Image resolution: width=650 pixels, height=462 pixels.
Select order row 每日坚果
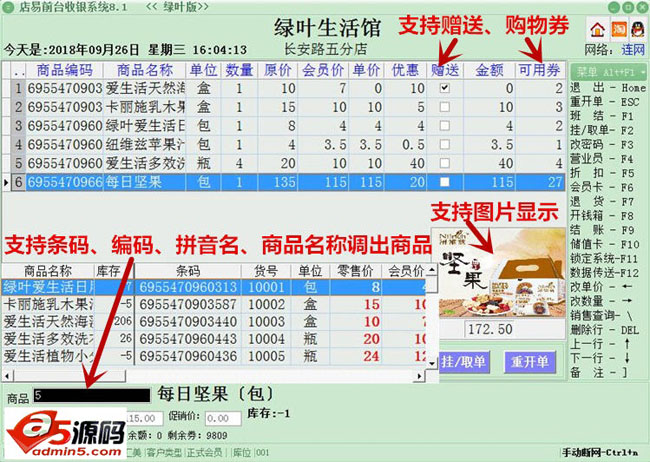tap(284, 182)
